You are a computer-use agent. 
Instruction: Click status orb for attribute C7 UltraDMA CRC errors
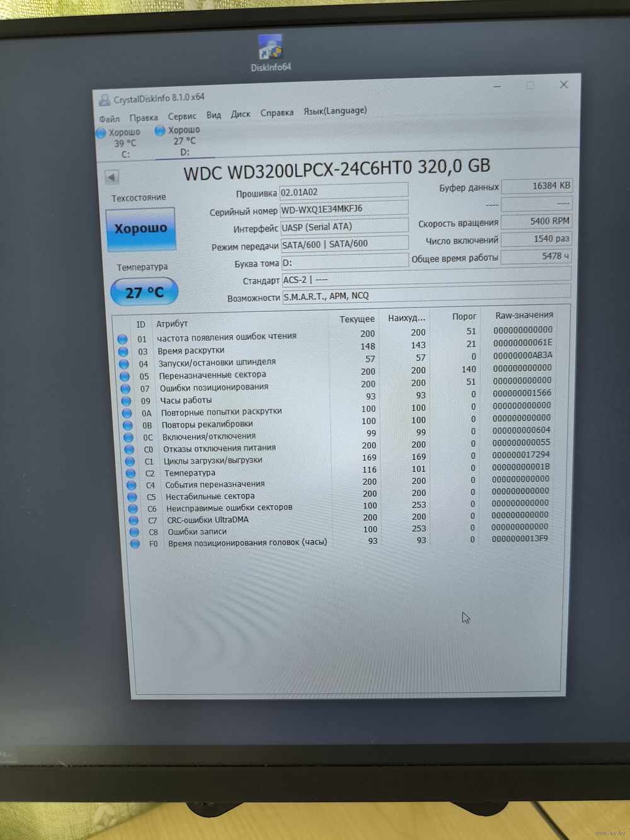tap(134, 521)
